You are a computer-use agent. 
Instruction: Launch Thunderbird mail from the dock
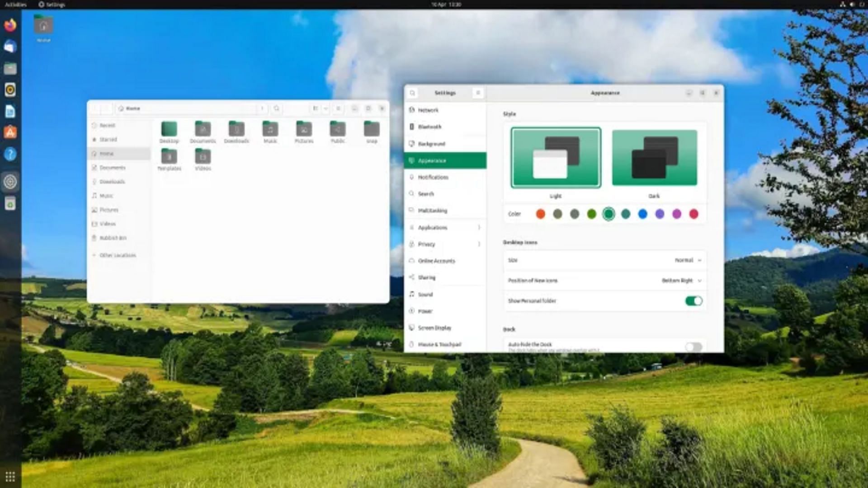(10, 47)
